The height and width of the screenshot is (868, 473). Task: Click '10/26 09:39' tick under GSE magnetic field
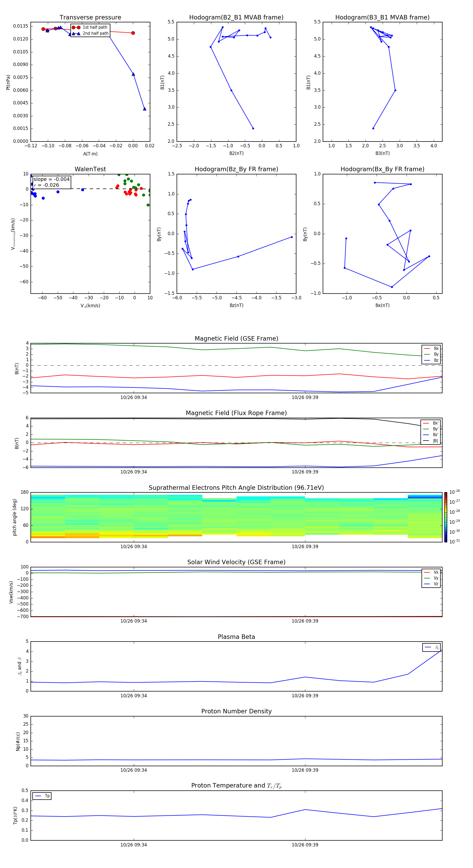click(x=305, y=398)
